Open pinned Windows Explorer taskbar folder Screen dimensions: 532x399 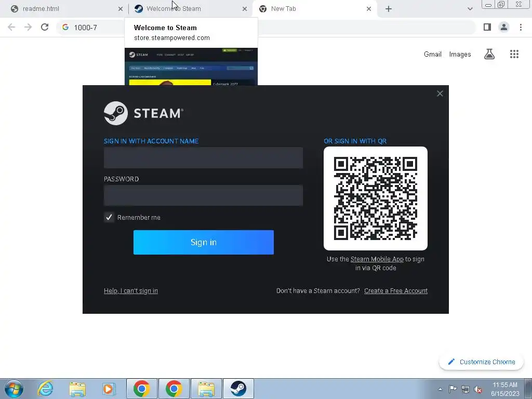(77, 389)
